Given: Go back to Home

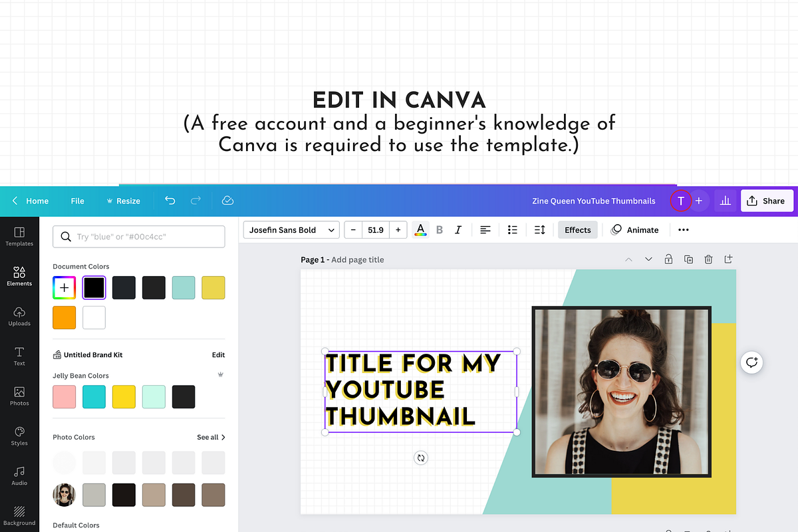Looking at the screenshot, I should pos(31,201).
